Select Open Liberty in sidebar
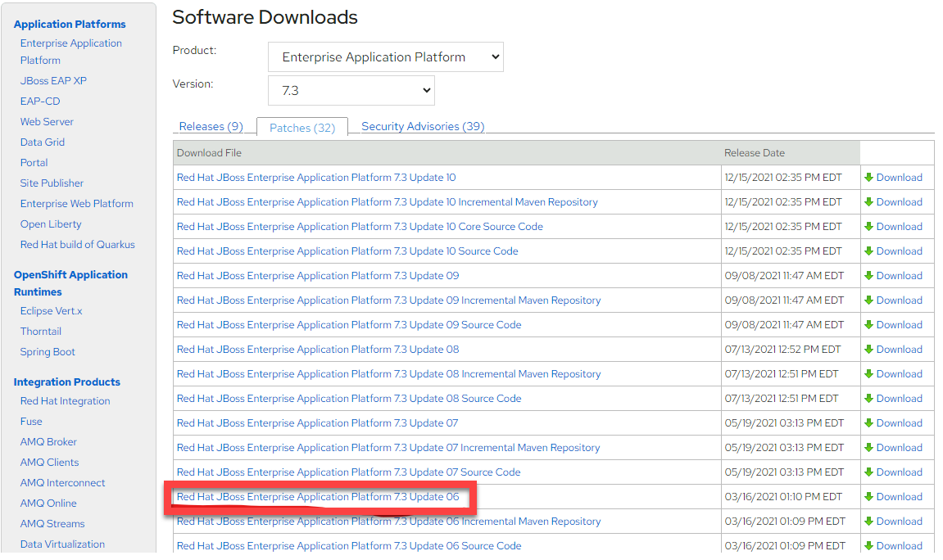This screenshot has height=560, width=943. coord(51,224)
